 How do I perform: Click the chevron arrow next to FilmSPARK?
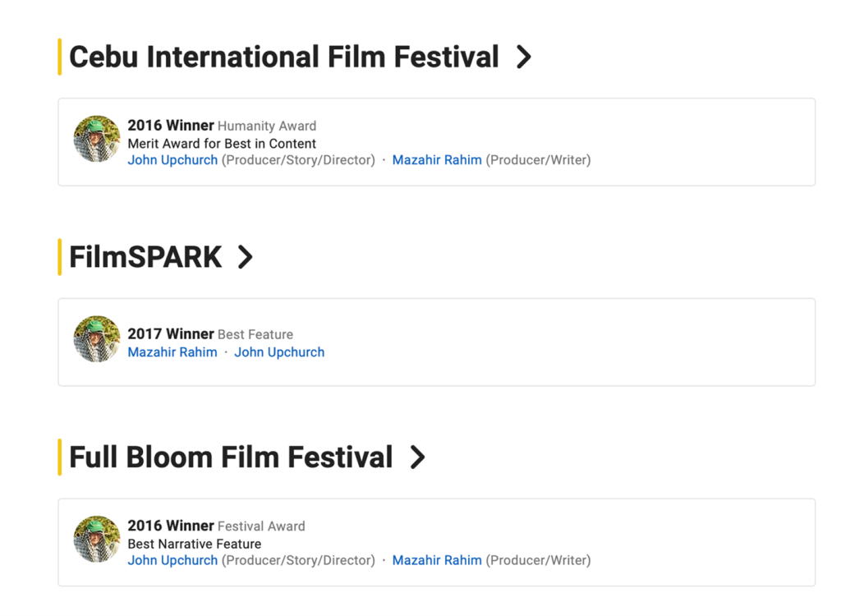pyautogui.click(x=245, y=257)
